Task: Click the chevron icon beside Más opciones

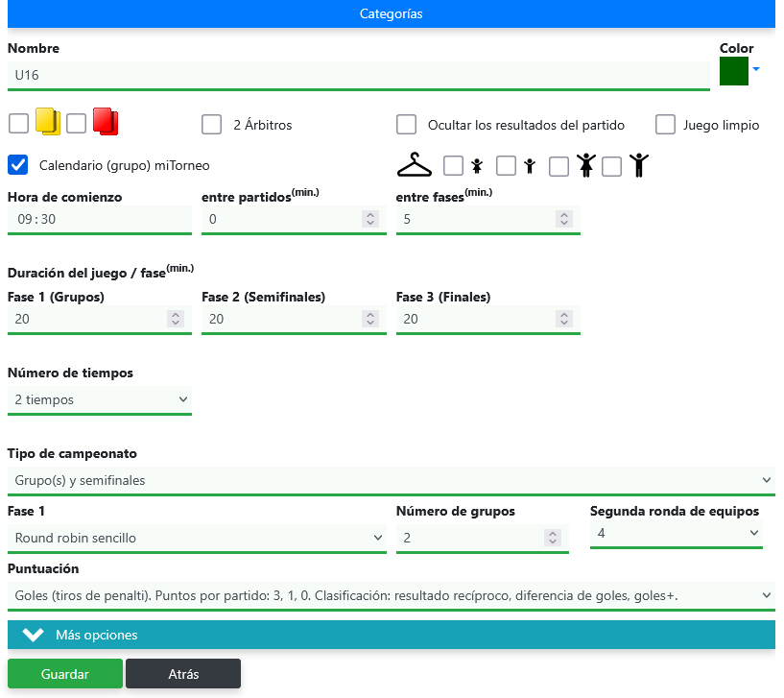Action: (x=34, y=635)
